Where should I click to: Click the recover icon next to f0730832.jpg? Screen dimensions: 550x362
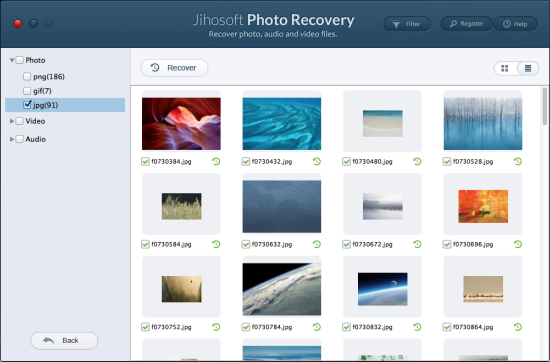(x=417, y=327)
